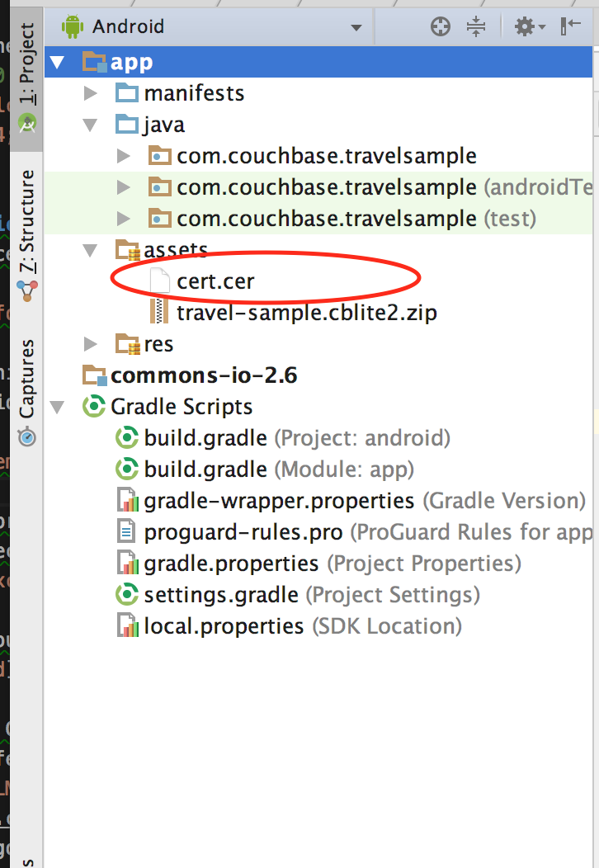Screen dimensions: 599x868
Task: Open the Captures side tab
Action: [26, 392]
